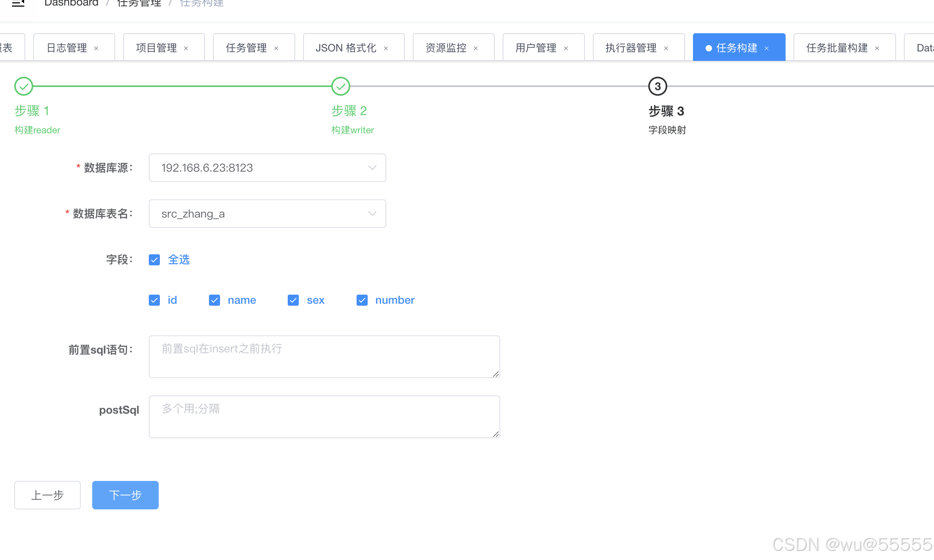This screenshot has width=934, height=560.
Task: Close the 资源监控 tab
Action: point(476,48)
